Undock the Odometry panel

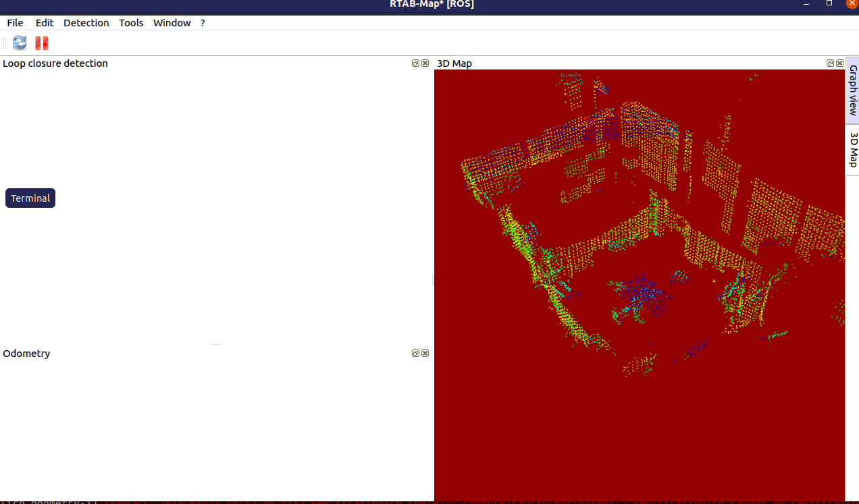click(415, 353)
